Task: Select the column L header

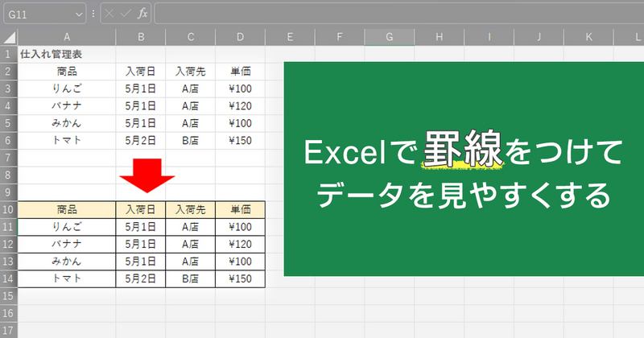Action: [629, 37]
